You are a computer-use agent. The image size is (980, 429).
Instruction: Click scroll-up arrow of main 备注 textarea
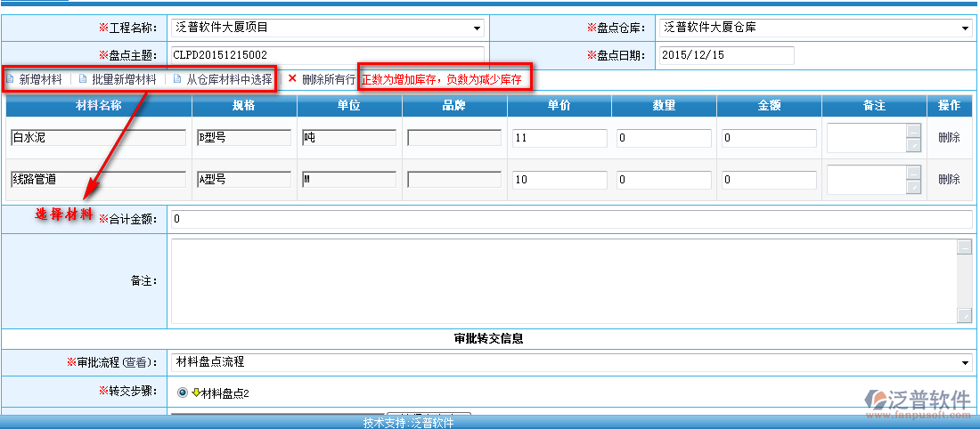964,247
